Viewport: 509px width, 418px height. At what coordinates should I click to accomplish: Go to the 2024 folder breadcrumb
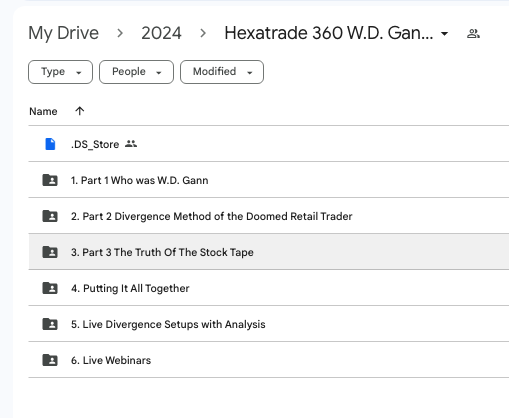pyautogui.click(x=161, y=33)
